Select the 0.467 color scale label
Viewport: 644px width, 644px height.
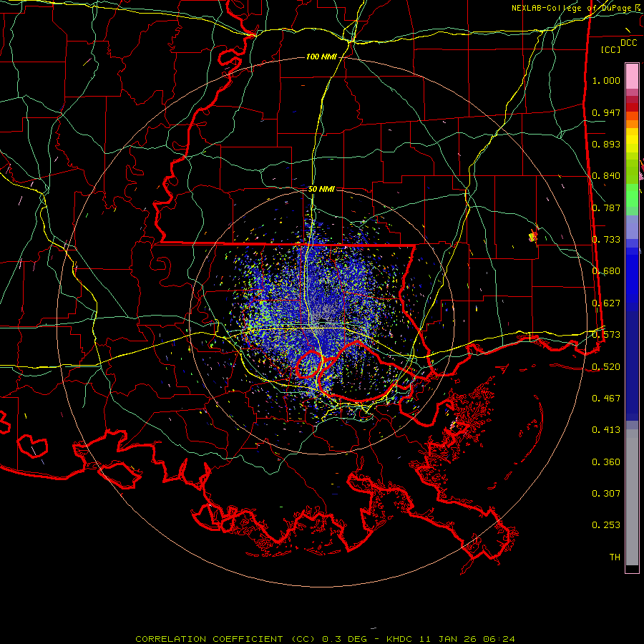tap(606, 399)
